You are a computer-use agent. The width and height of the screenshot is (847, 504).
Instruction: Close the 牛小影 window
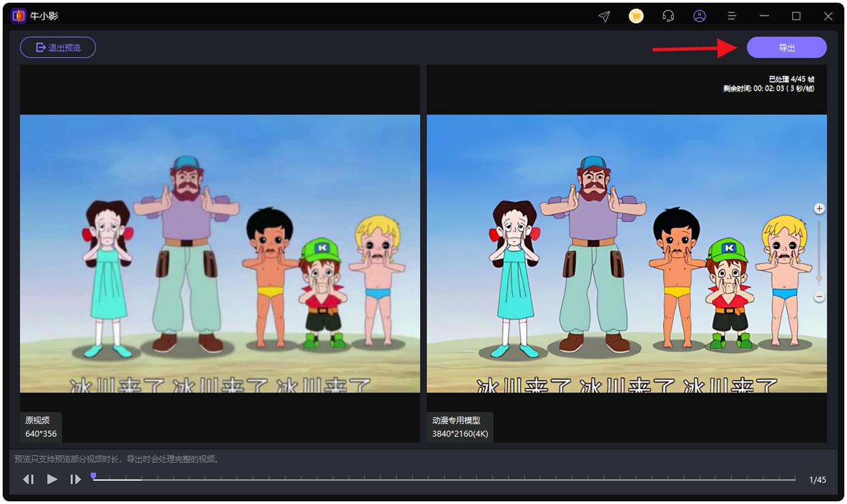coord(828,16)
